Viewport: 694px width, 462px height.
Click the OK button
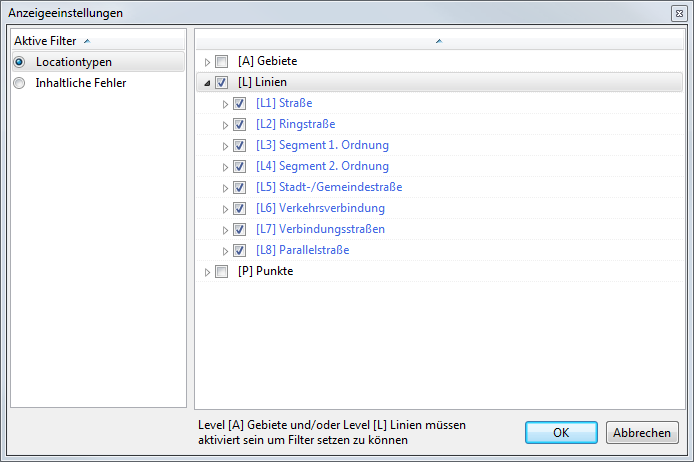tap(561, 433)
